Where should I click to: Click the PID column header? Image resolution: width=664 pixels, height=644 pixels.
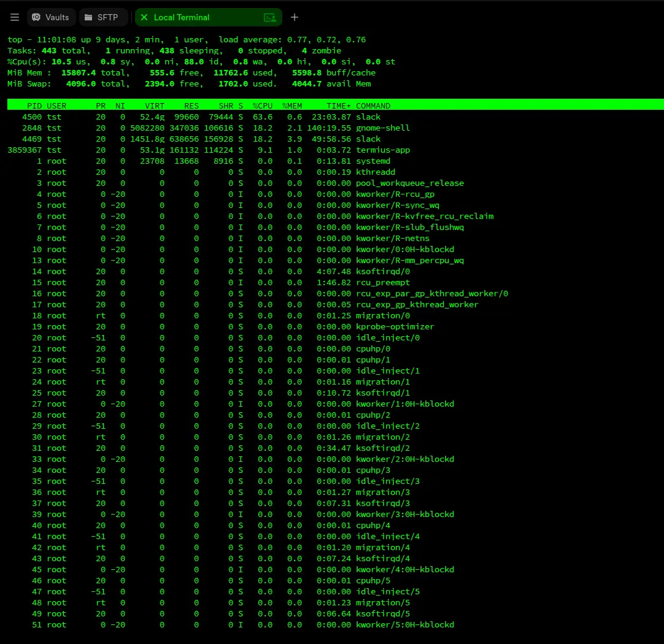[x=34, y=105]
